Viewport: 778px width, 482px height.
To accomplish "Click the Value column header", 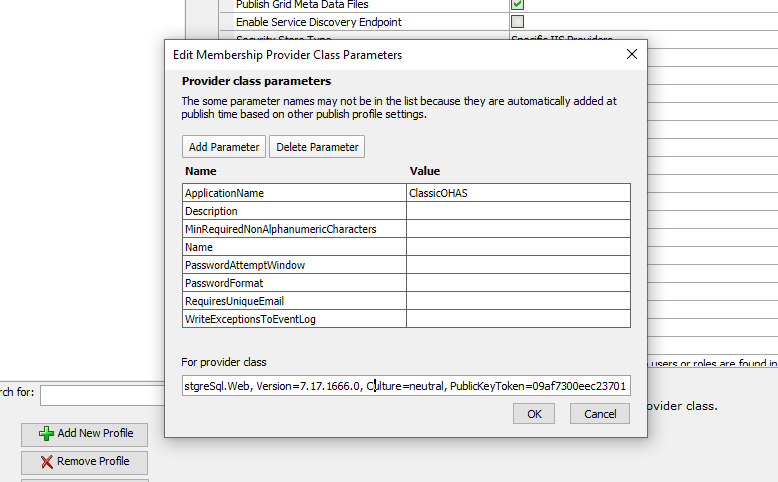I will coord(425,171).
